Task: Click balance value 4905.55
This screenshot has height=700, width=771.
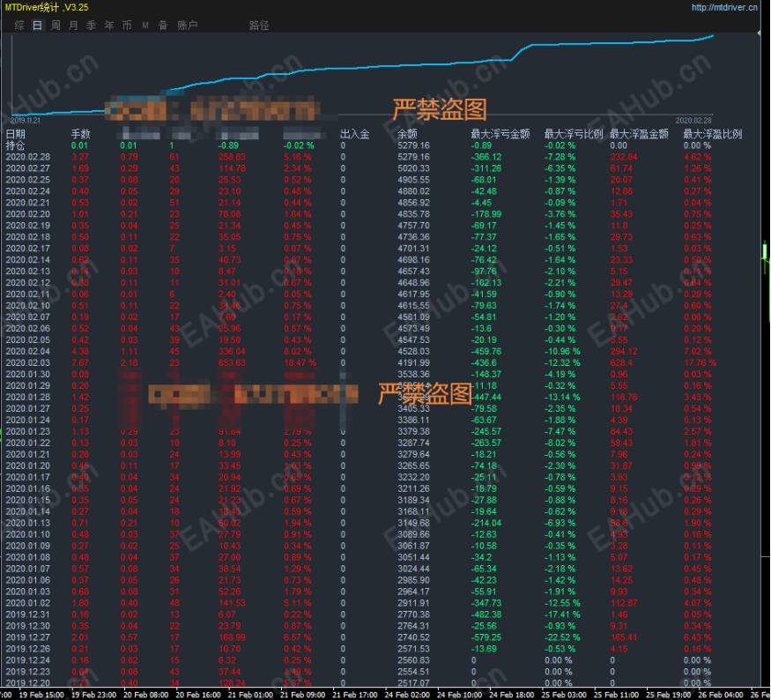Action: pos(413,180)
